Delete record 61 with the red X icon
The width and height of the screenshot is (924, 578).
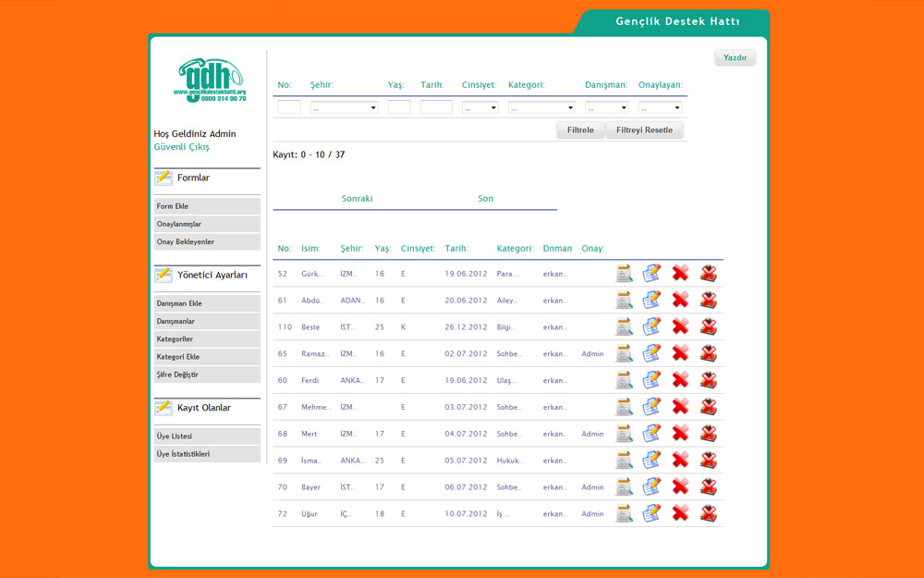[681, 301]
